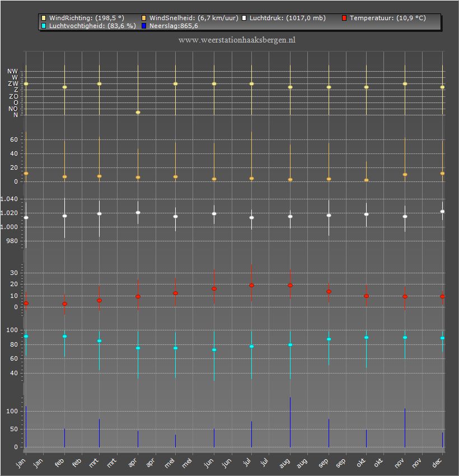Click the 'ZO' wind direction axis label
459x476 pixels.
[x=13, y=96]
